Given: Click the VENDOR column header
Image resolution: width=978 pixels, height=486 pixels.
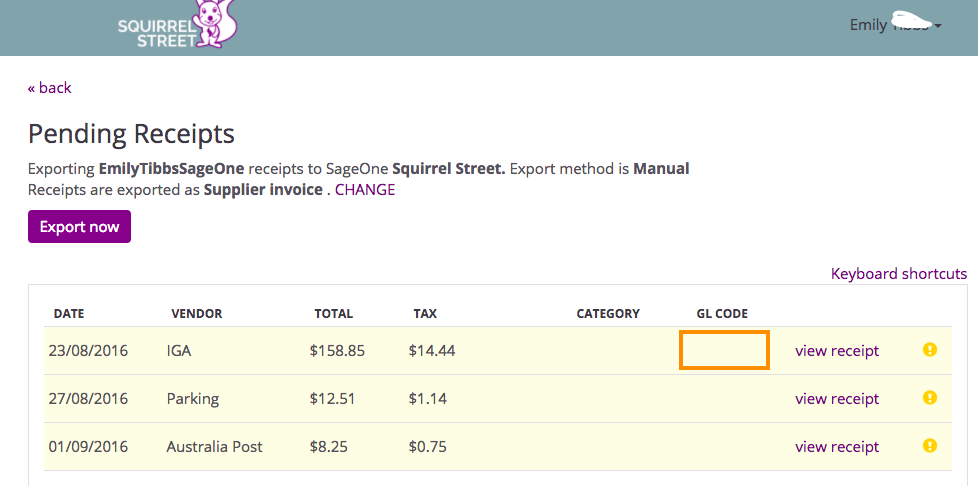Looking at the screenshot, I should [x=196, y=314].
